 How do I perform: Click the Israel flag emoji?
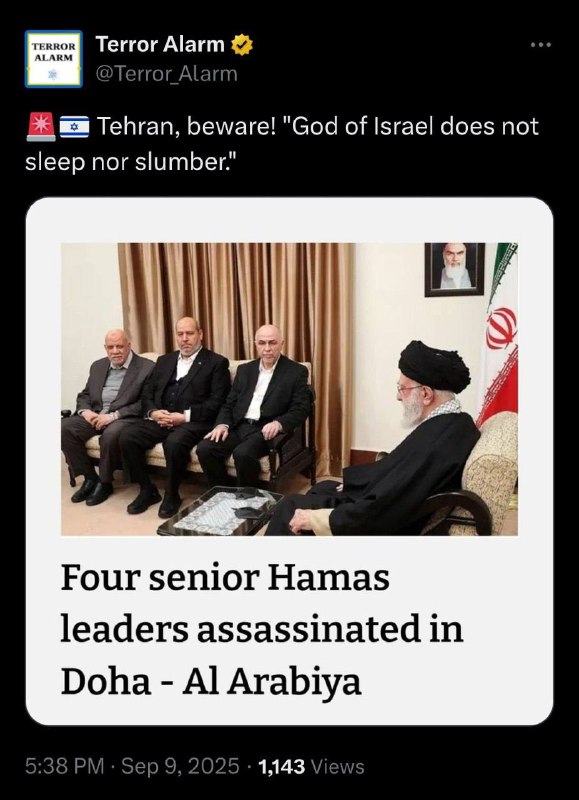click(x=74, y=128)
